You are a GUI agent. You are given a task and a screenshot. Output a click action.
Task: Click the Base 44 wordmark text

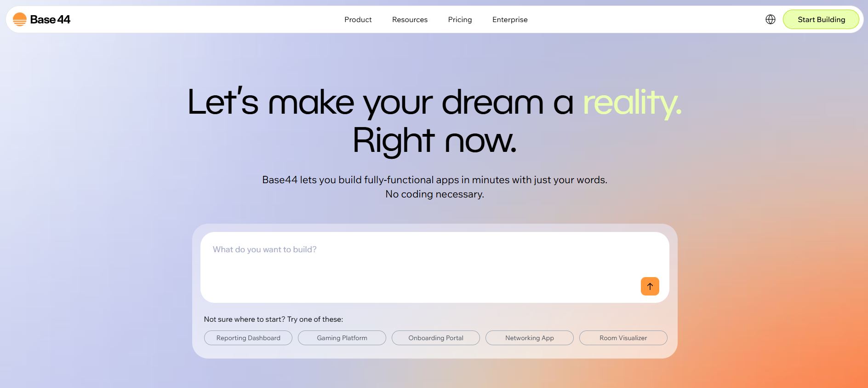click(x=50, y=19)
